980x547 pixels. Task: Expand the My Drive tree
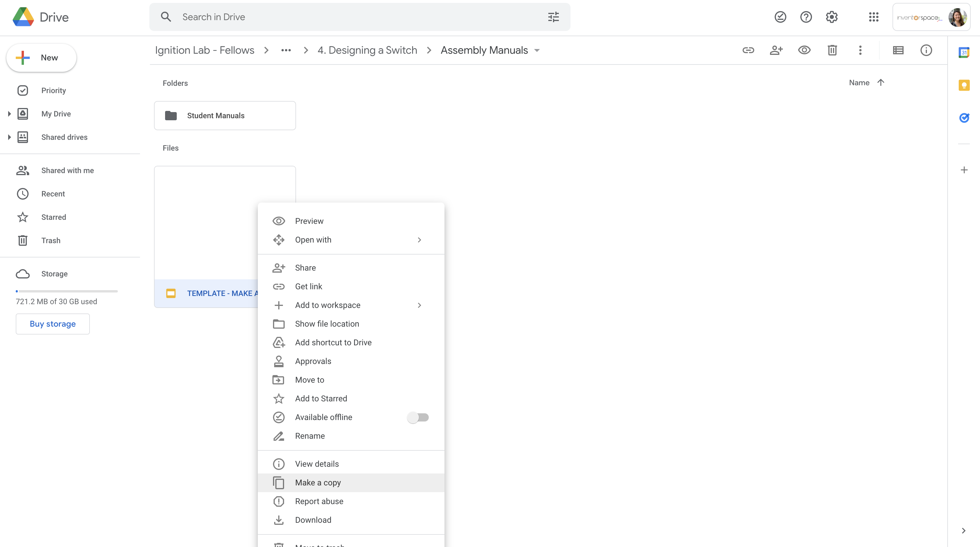point(9,114)
